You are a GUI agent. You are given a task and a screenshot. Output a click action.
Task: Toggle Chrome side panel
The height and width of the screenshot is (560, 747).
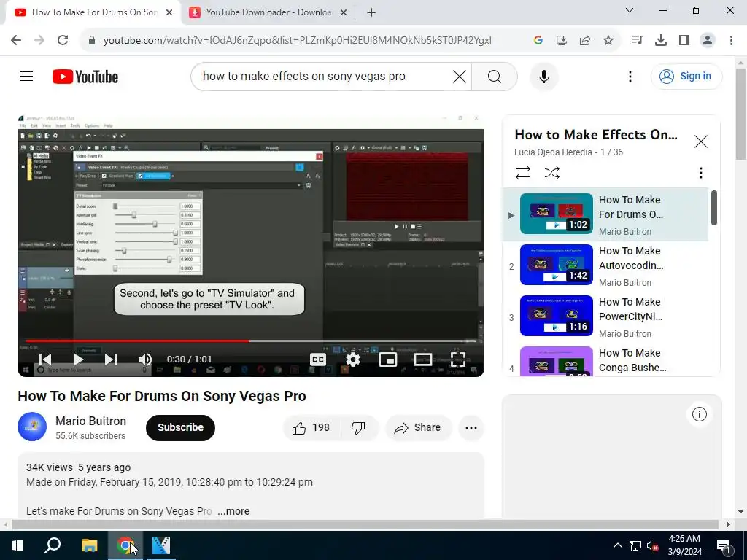pyautogui.click(x=684, y=41)
